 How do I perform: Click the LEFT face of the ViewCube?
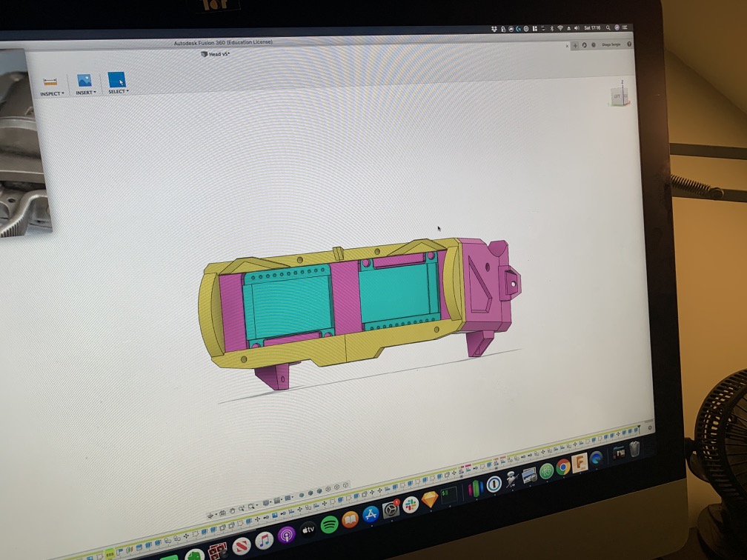(x=617, y=96)
